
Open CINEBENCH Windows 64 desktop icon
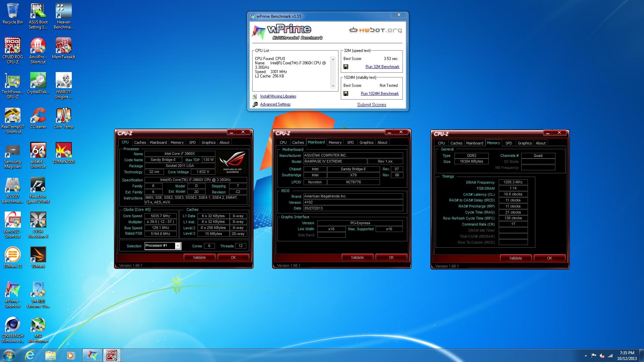coord(13,329)
